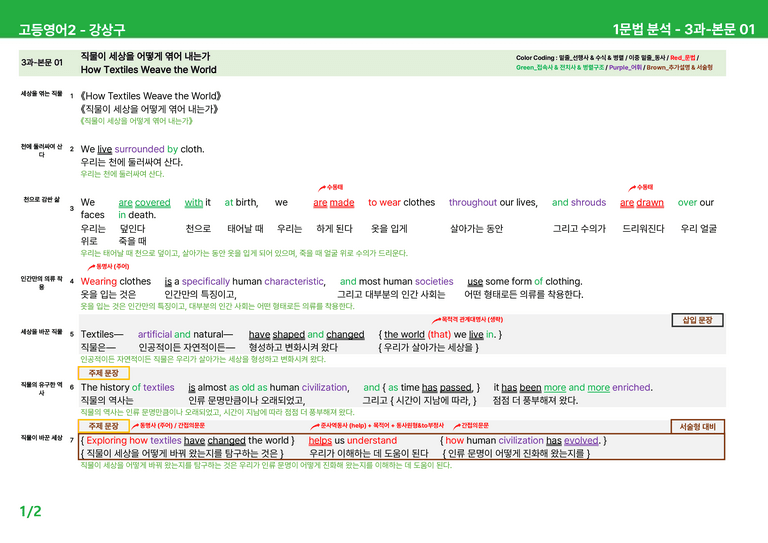Click the red word 'Exploring' in sentence 7
The width and height of the screenshot is (768, 543).
(106, 441)
